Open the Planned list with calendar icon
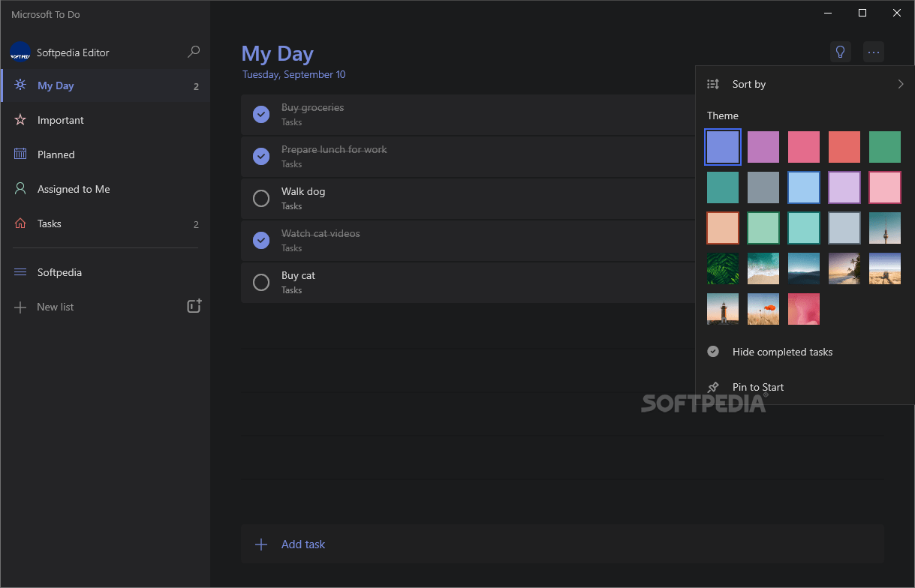Viewport: 915px width, 588px height. pyautogui.click(x=106, y=154)
